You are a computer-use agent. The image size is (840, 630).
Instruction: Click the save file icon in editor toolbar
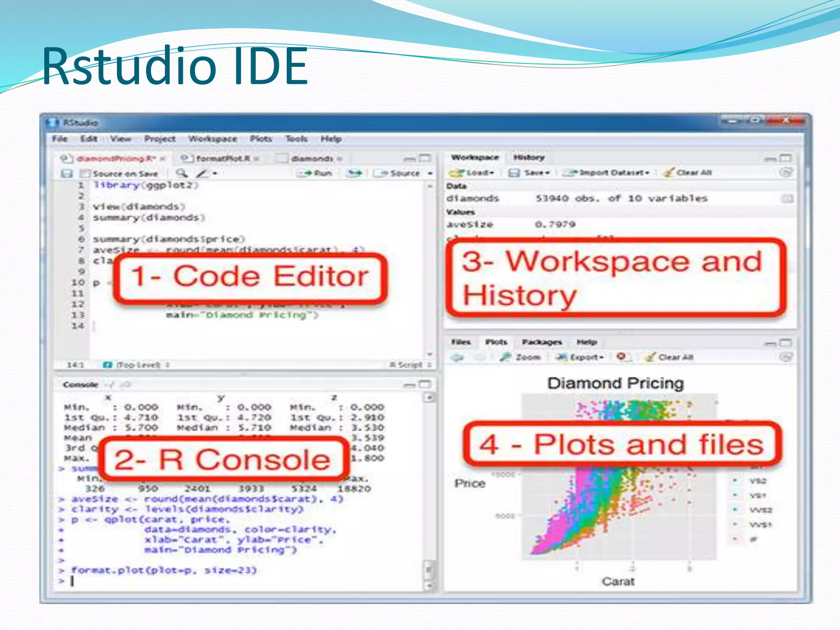pyautogui.click(x=66, y=173)
